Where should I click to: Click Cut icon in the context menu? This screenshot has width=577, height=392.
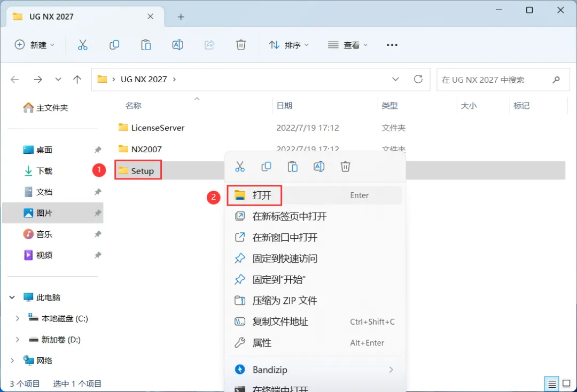(240, 167)
